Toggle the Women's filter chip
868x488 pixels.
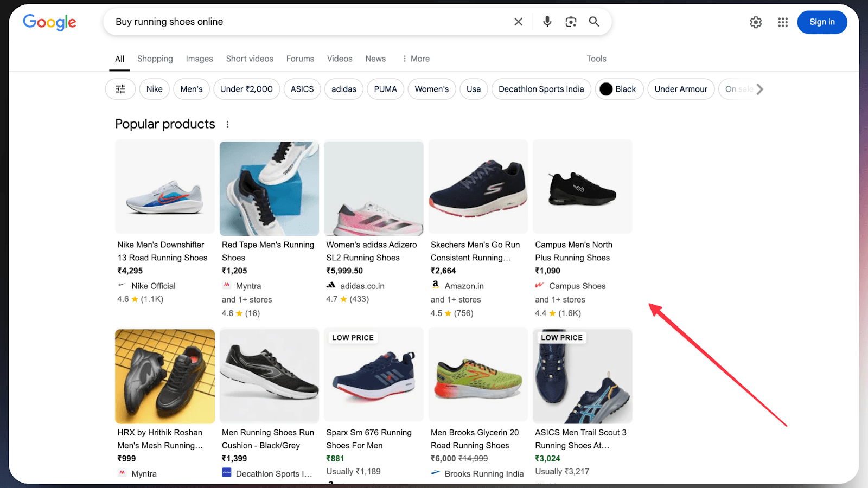[x=432, y=89]
